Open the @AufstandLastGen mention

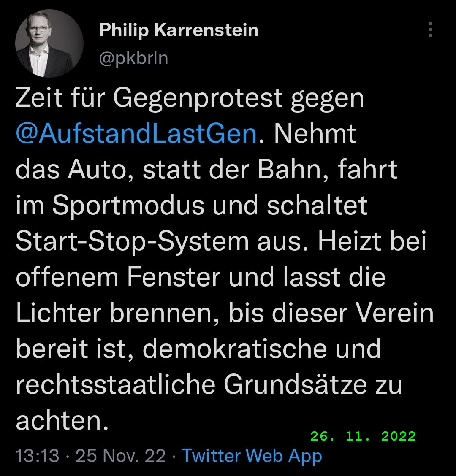coord(136,134)
